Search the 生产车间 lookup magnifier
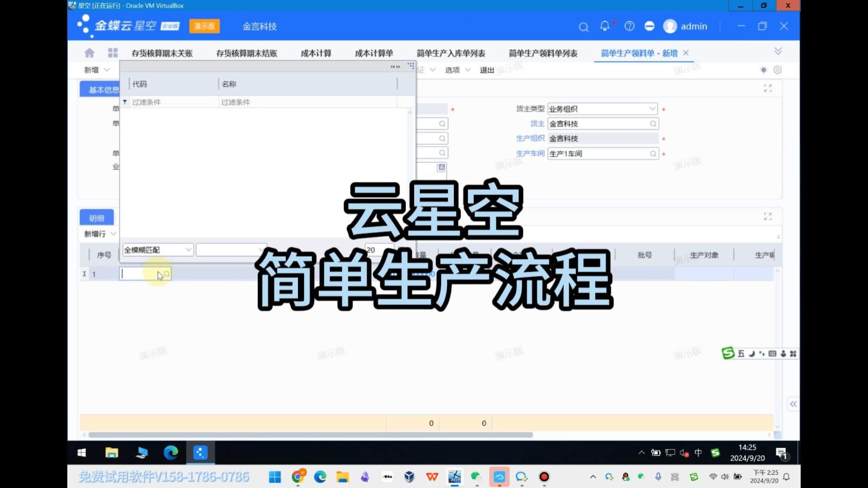 pos(653,154)
